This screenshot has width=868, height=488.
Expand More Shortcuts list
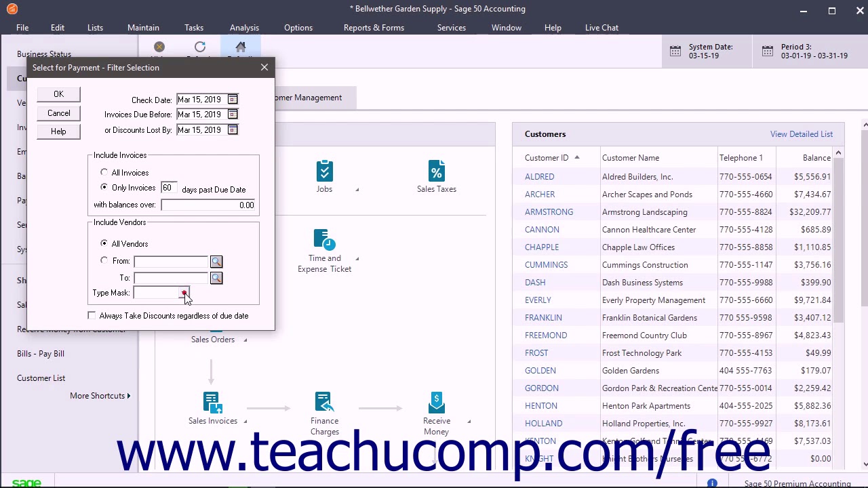(x=100, y=396)
